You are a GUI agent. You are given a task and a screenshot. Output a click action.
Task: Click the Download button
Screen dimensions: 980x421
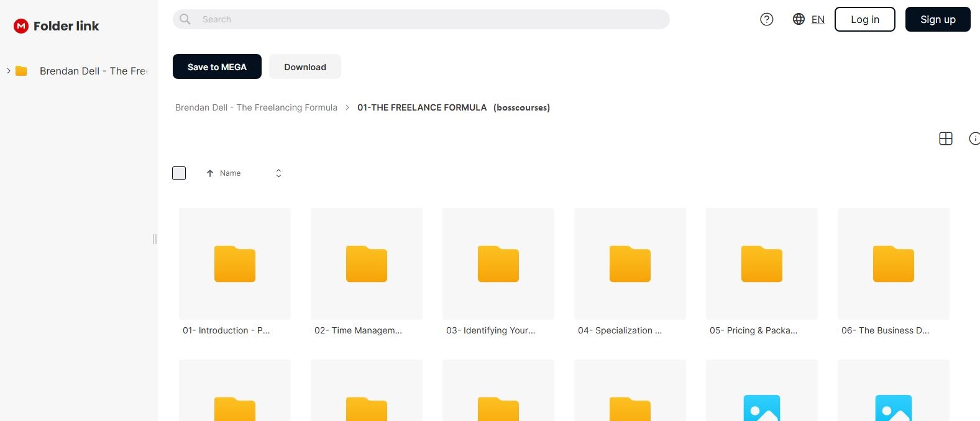pos(305,67)
